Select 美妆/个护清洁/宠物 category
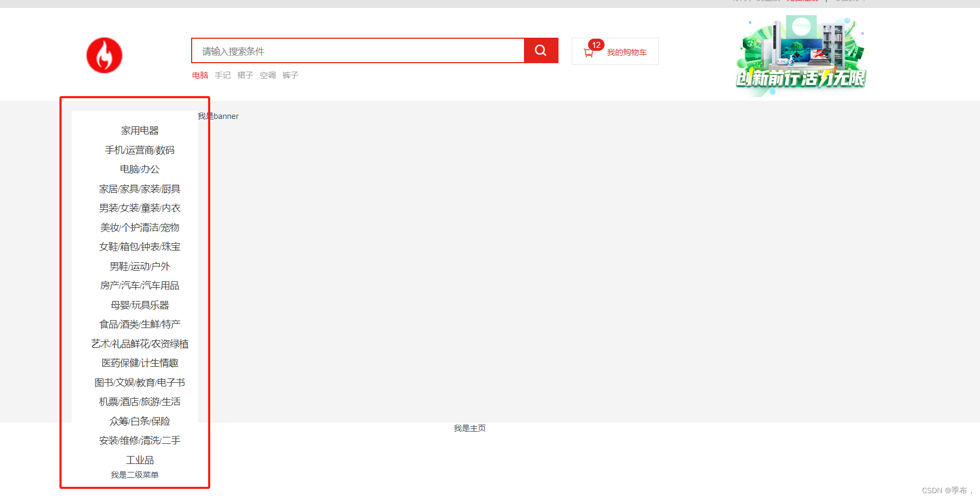This screenshot has height=499, width=980. click(140, 228)
